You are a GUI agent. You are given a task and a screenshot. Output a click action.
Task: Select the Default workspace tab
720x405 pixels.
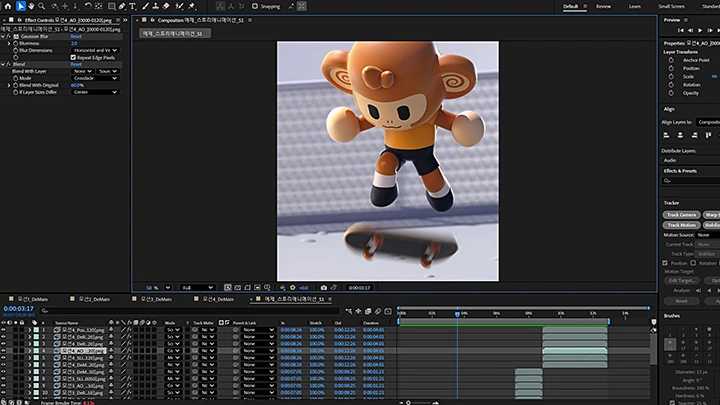[x=571, y=6]
